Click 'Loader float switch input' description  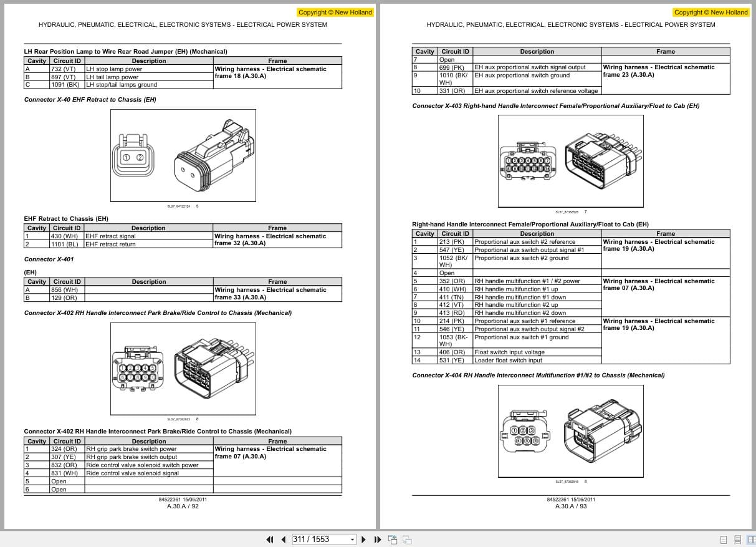pyautogui.click(x=509, y=361)
